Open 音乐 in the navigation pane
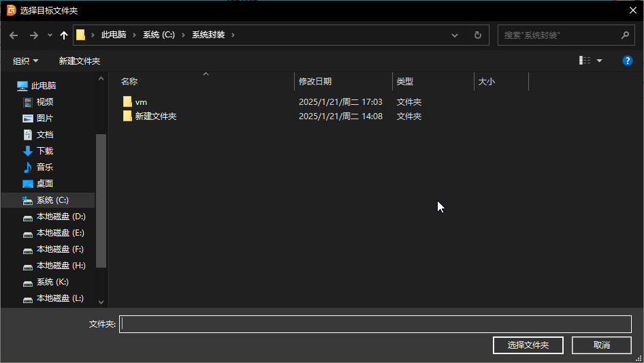644x363 pixels. click(45, 168)
